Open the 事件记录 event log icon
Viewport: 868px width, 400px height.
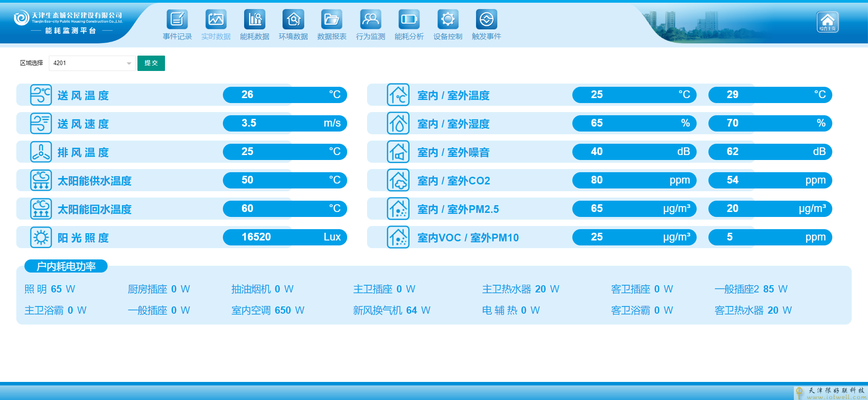click(177, 19)
